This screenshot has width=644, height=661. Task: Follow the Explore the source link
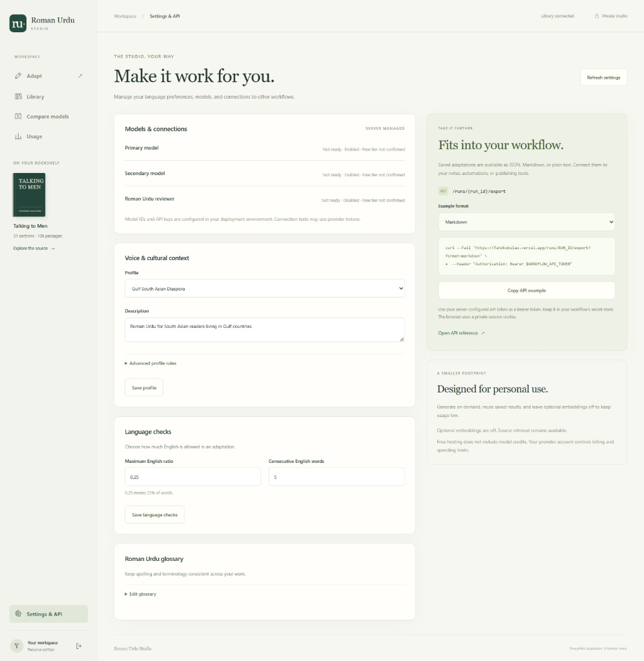(34, 249)
